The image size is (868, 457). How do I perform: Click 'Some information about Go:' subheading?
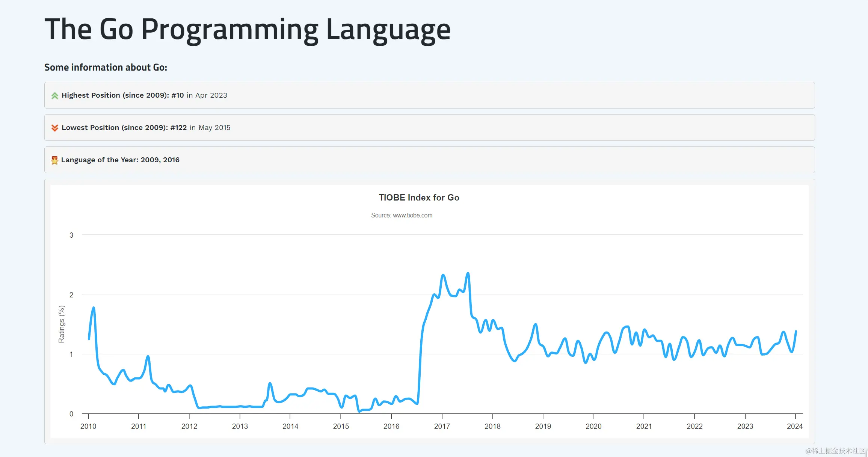click(x=106, y=67)
